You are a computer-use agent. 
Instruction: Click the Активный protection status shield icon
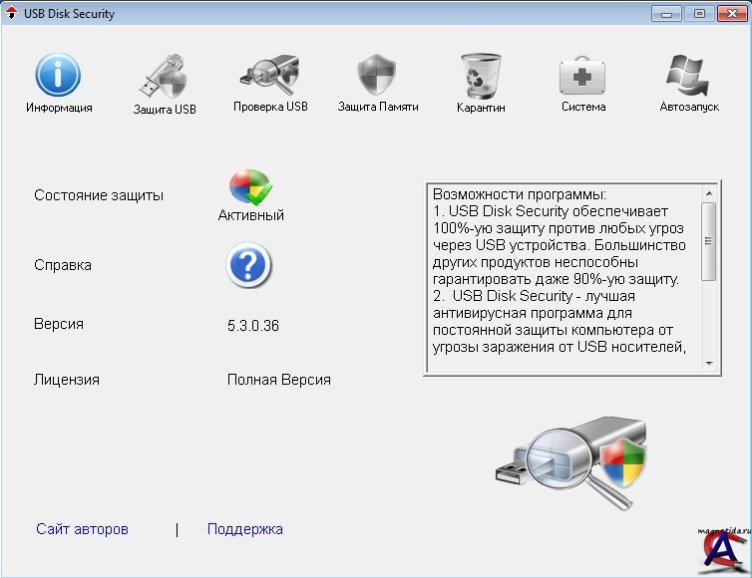coord(250,187)
